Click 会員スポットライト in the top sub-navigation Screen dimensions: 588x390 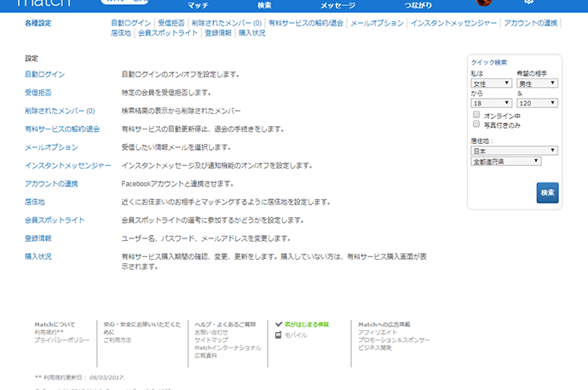point(168,33)
